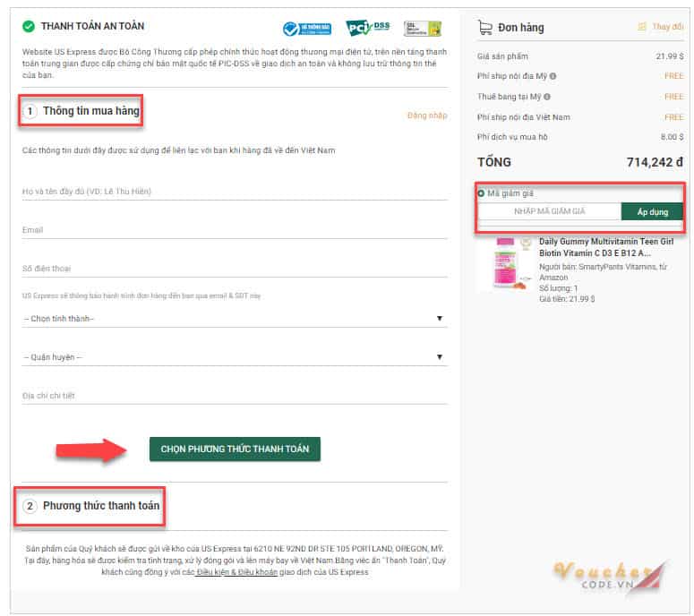Click the Daily Gummy Multivitamin Teen Girl title
Viewport: 694px width, 616px height.
point(606,247)
